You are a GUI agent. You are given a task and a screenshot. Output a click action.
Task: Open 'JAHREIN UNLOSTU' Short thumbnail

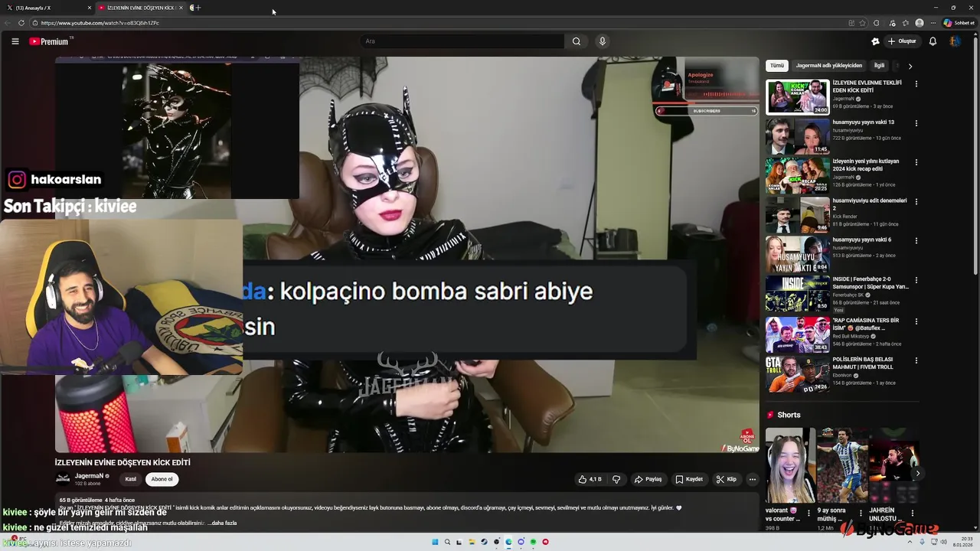(x=894, y=465)
